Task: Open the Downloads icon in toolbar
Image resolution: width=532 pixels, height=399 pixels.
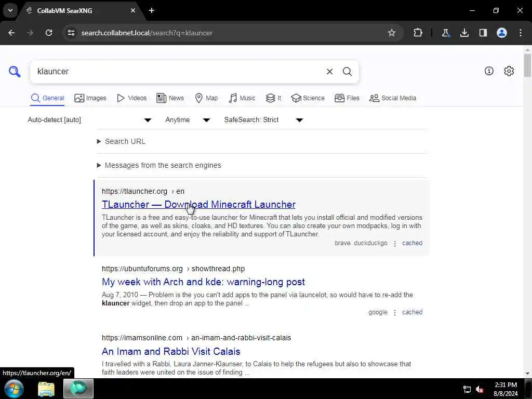Action: tap(464, 33)
